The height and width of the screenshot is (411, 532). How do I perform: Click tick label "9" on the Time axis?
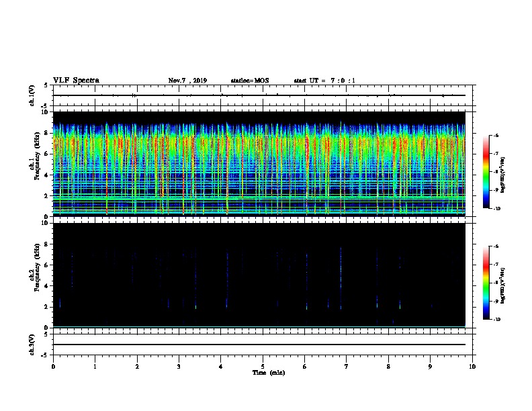[x=430, y=366]
